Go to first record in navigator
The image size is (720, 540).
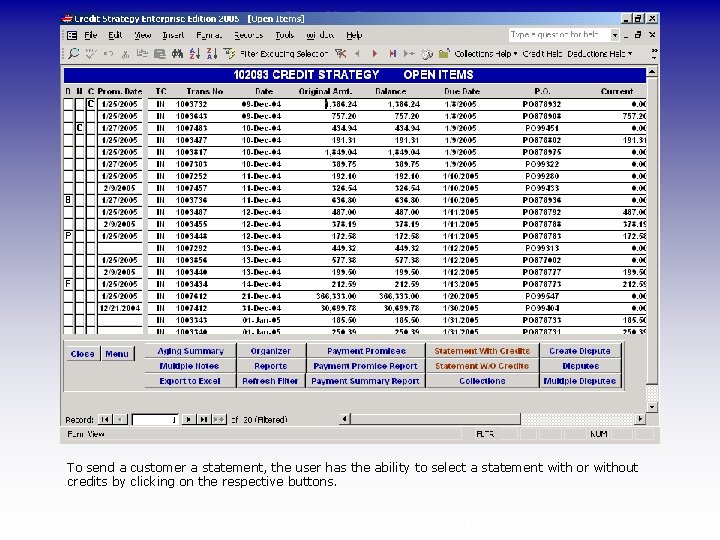pyautogui.click(x=105, y=419)
